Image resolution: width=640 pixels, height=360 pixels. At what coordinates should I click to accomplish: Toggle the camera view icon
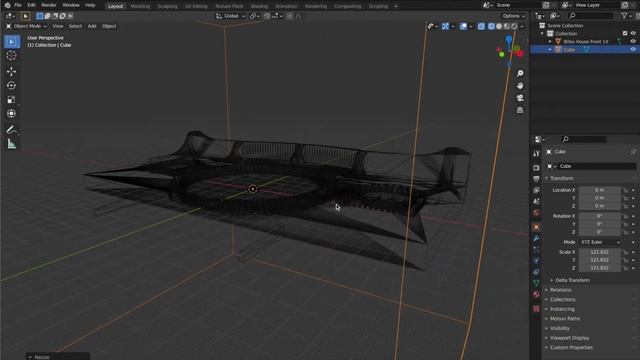pos(520,98)
